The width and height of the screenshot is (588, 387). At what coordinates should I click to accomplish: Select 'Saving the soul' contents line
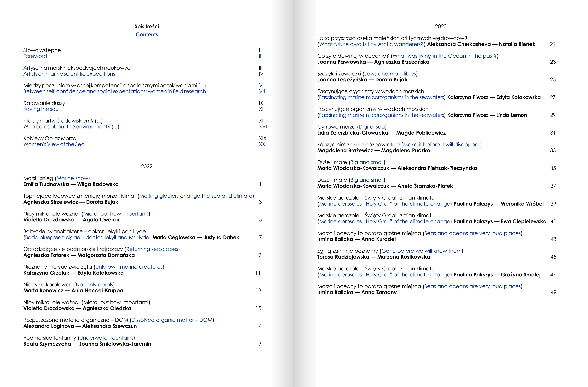[x=41, y=109]
